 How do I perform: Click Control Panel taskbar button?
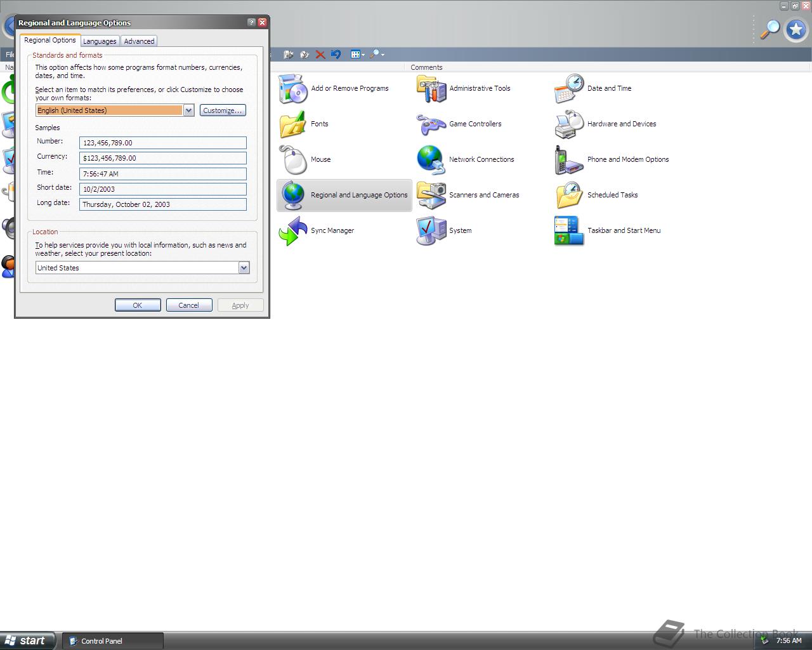tap(113, 641)
